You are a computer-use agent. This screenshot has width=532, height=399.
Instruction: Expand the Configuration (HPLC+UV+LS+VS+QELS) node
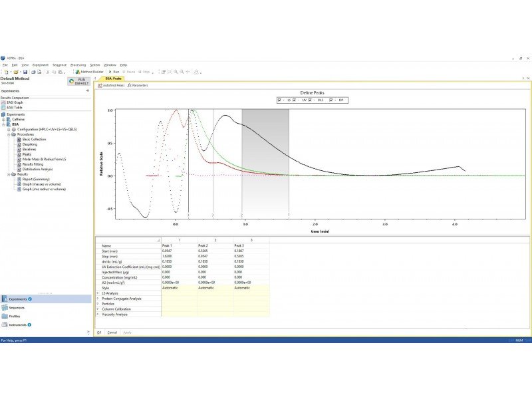point(9,130)
